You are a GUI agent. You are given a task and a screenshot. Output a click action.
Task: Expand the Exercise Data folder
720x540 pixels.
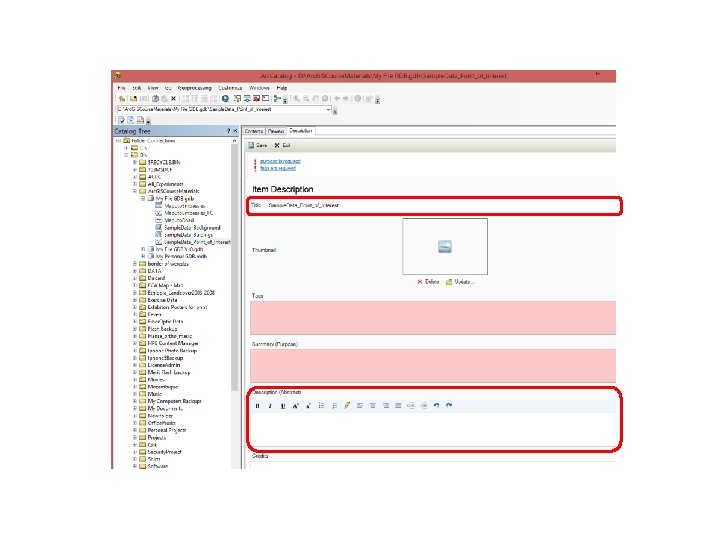point(135,300)
